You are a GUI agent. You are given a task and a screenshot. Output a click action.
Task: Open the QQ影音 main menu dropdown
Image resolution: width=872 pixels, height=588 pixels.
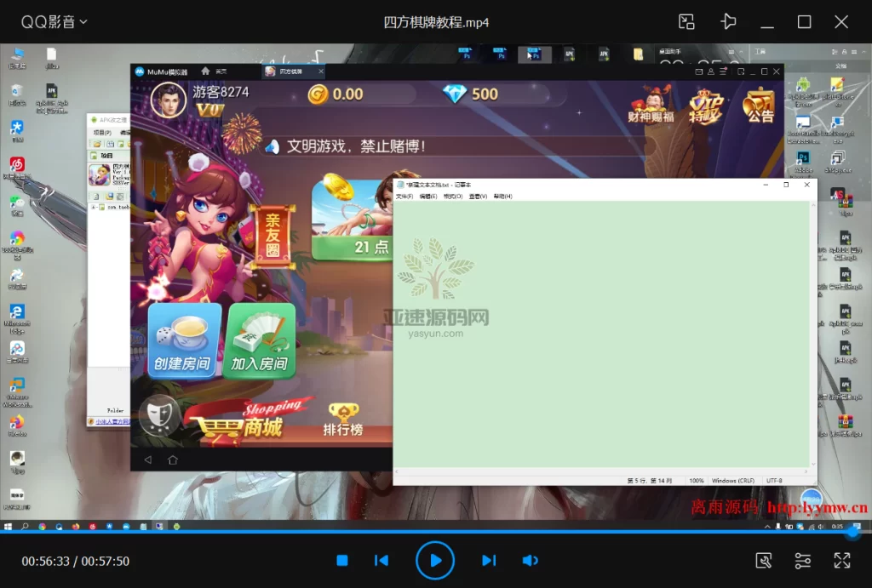pos(54,21)
